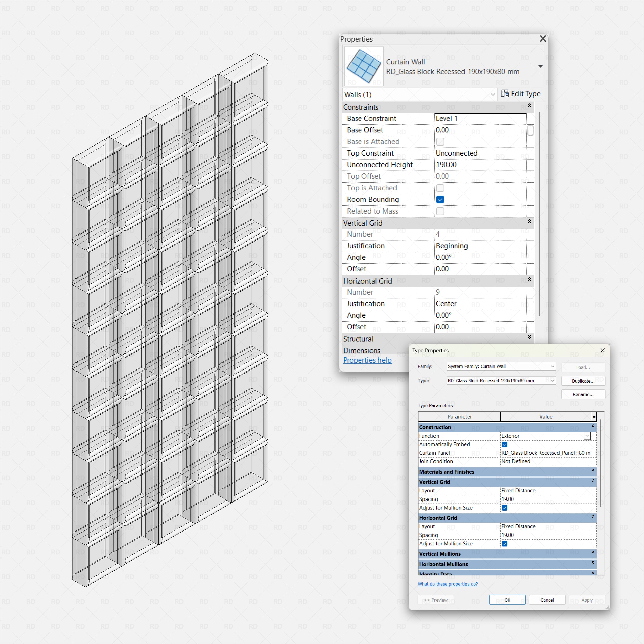The width and height of the screenshot is (644, 644).
Task: Click the Properties help link
Action: [x=367, y=360]
